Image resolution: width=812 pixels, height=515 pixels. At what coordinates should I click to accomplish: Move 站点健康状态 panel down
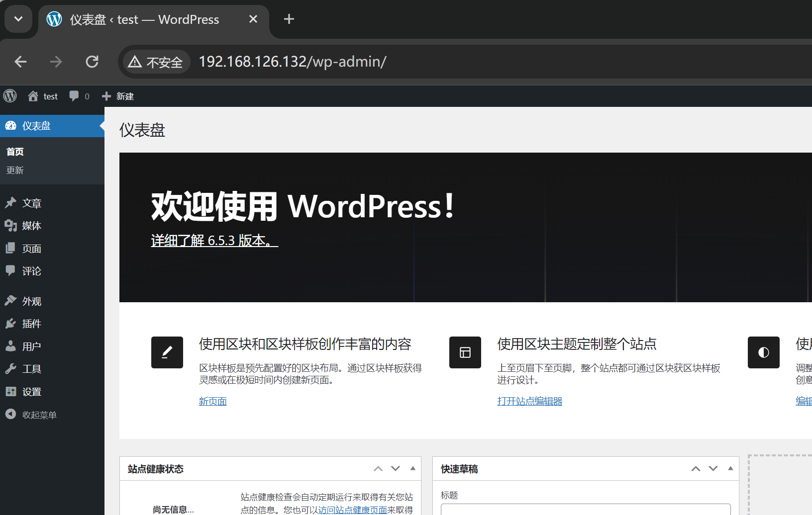(x=396, y=468)
